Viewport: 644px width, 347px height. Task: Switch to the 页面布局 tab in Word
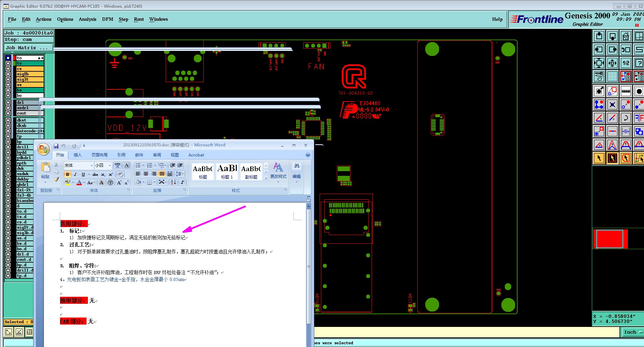click(x=100, y=155)
